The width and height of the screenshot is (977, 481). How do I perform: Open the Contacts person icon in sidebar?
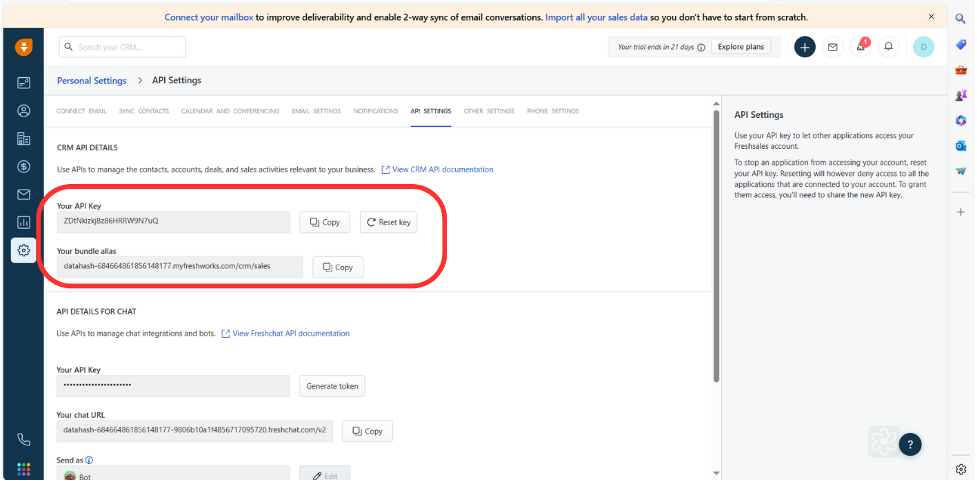click(24, 111)
